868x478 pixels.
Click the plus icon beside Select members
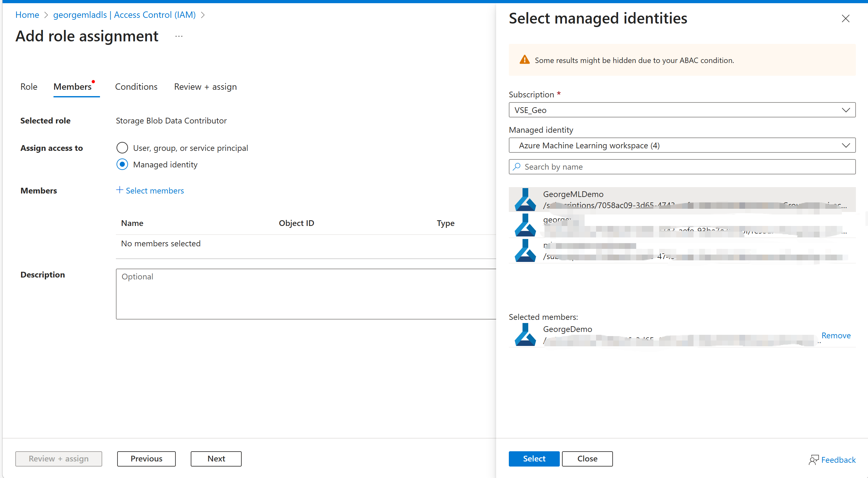(x=119, y=190)
